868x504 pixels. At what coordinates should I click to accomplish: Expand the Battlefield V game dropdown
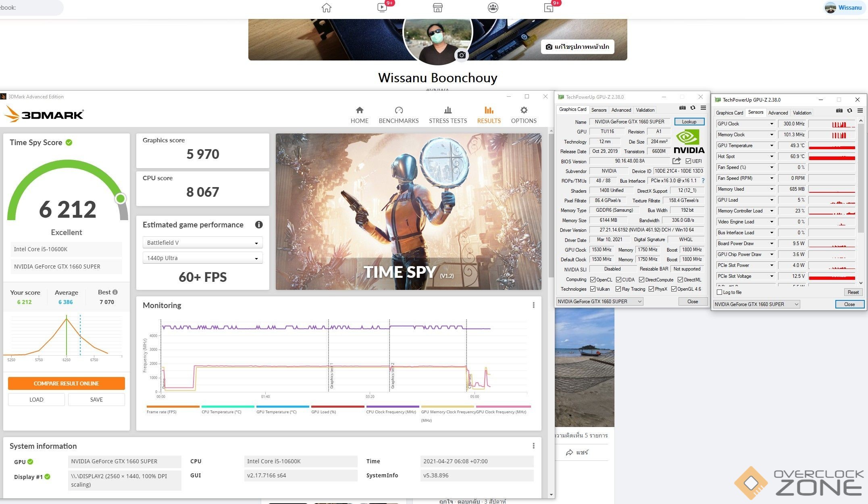(202, 243)
